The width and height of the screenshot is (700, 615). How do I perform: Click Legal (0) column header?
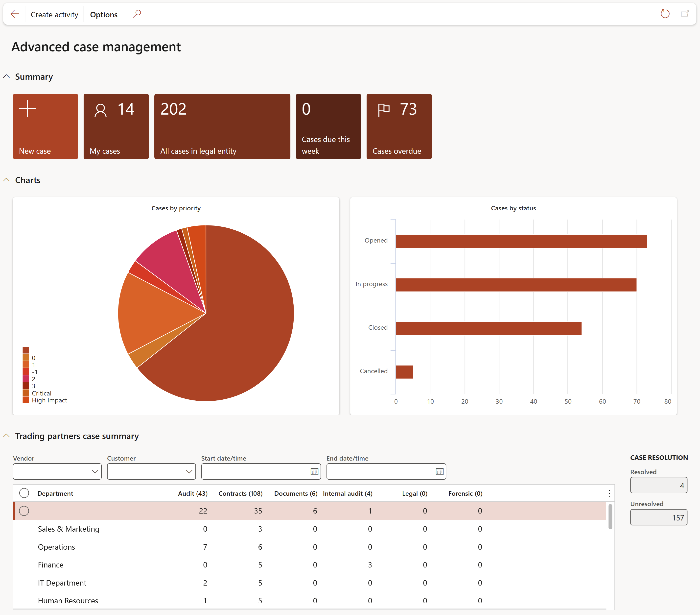coord(415,493)
